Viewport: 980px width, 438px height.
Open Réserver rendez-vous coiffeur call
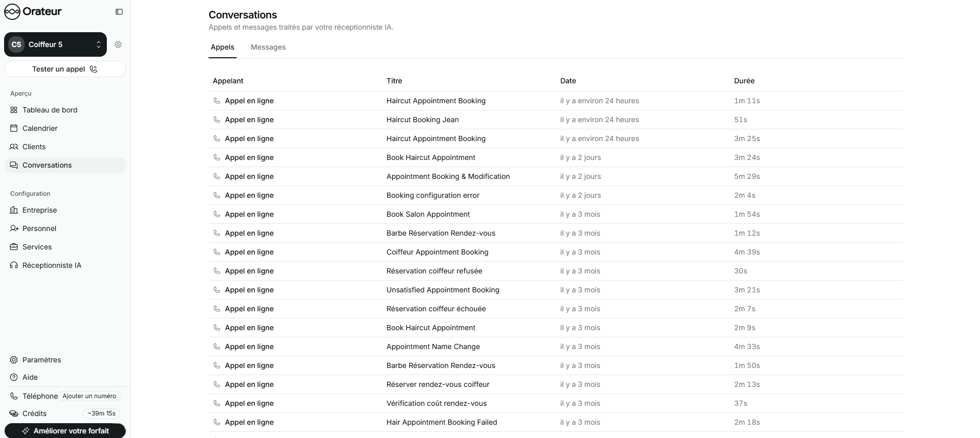pos(556,384)
